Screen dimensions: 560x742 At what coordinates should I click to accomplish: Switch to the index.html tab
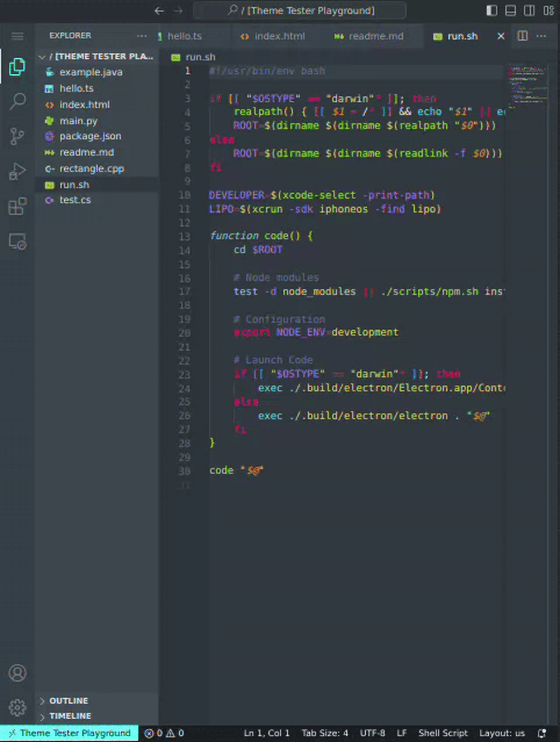tap(279, 36)
